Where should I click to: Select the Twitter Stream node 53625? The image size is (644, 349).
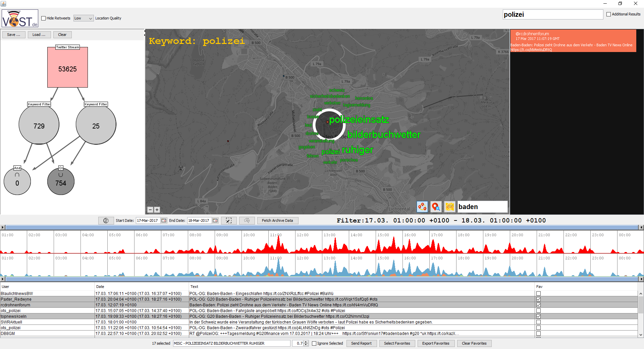coord(67,69)
